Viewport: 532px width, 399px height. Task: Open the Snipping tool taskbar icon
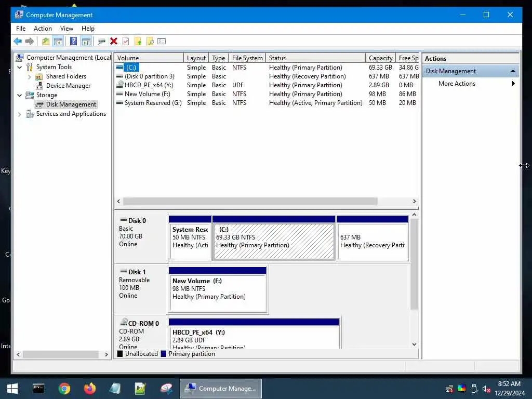point(166,389)
